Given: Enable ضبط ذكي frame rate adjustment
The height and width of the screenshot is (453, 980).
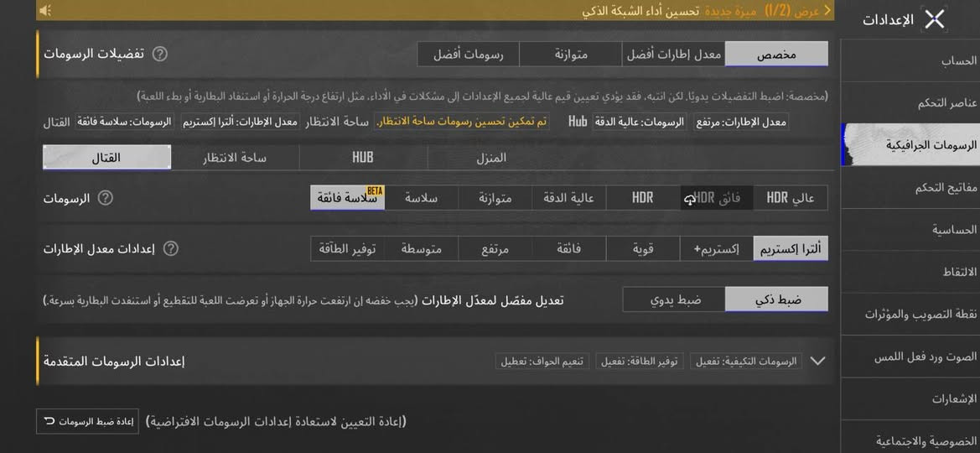Looking at the screenshot, I should pos(776,299).
